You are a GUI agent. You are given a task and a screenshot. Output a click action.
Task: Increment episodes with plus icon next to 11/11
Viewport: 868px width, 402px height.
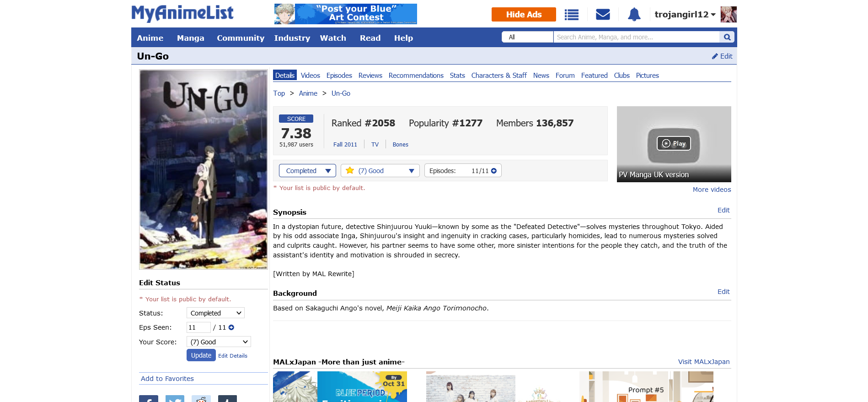point(494,171)
